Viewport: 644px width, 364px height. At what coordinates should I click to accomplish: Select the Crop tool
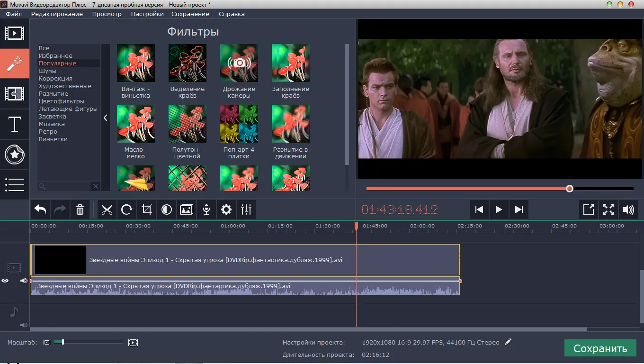pos(147,209)
